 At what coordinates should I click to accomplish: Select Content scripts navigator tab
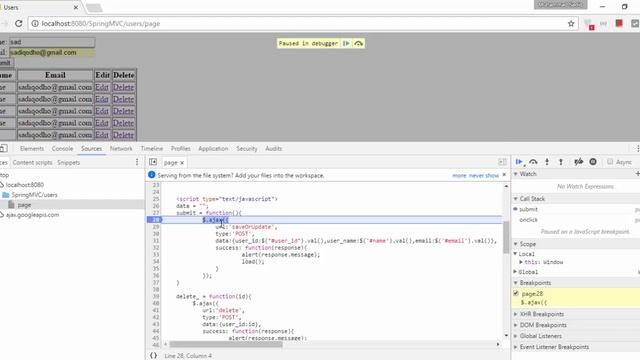pos(33,162)
